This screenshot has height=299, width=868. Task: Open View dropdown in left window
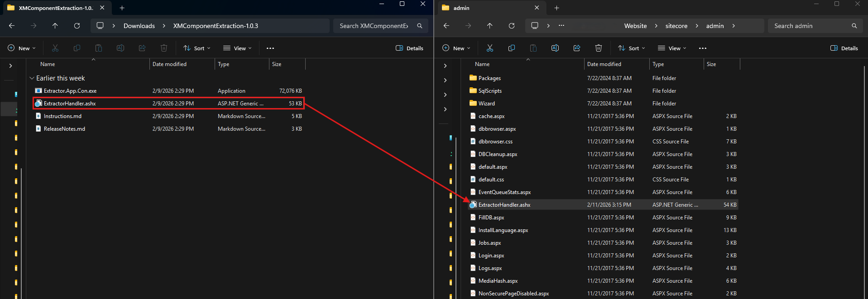click(237, 48)
